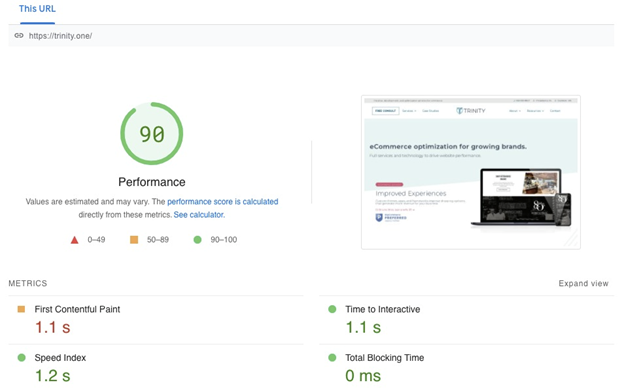The width and height of the screenshot is (624, 391).
Task: Click the Speed Index 1.2 s value
Action: coord(53,375)
